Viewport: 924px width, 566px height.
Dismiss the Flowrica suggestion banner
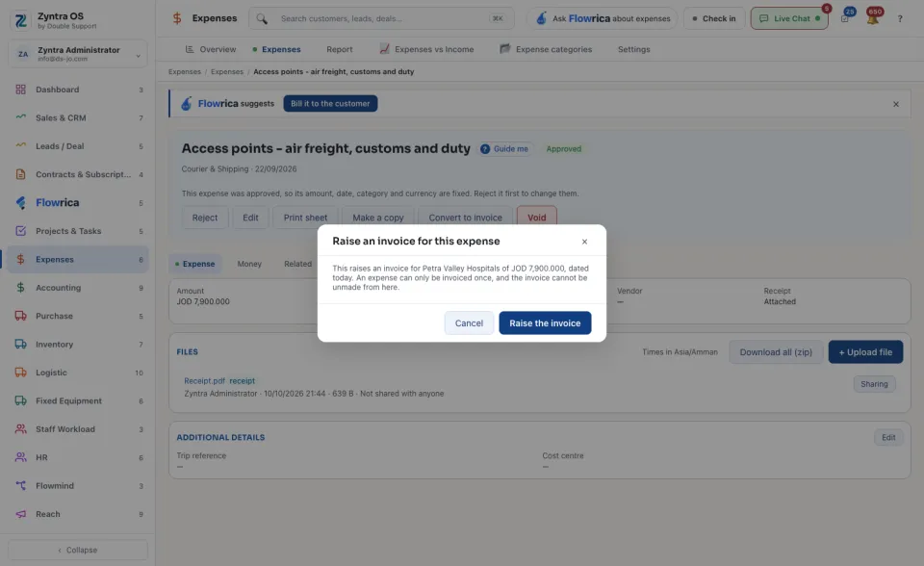coord(896,104)
